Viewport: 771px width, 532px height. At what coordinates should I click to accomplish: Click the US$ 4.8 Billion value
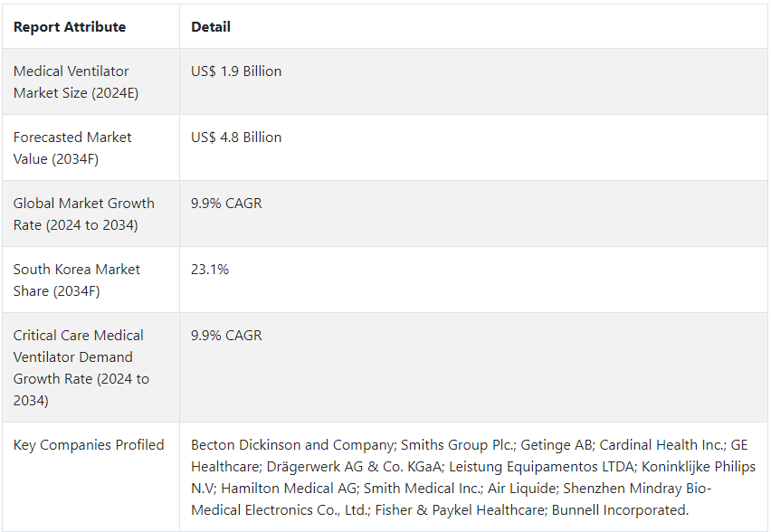pos(236,137)
